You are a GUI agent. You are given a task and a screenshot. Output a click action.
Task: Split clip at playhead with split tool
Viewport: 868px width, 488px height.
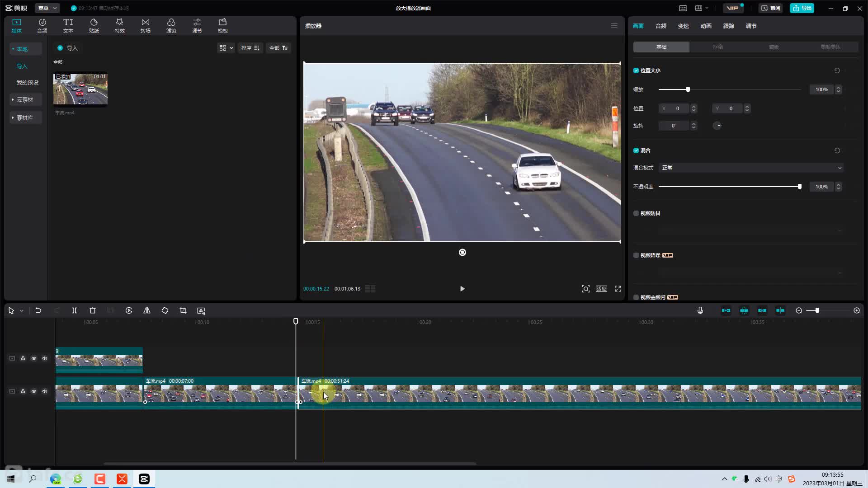pos(75,310)
